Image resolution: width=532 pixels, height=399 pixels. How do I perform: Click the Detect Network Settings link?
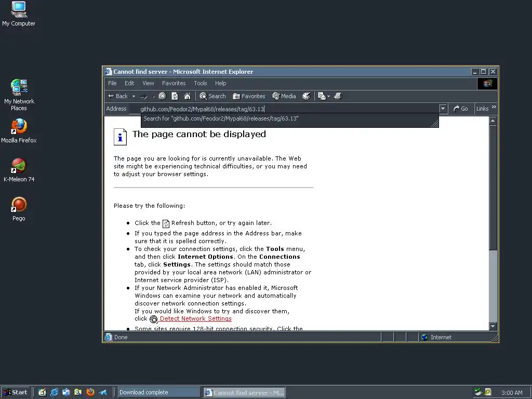coord(195,318)
